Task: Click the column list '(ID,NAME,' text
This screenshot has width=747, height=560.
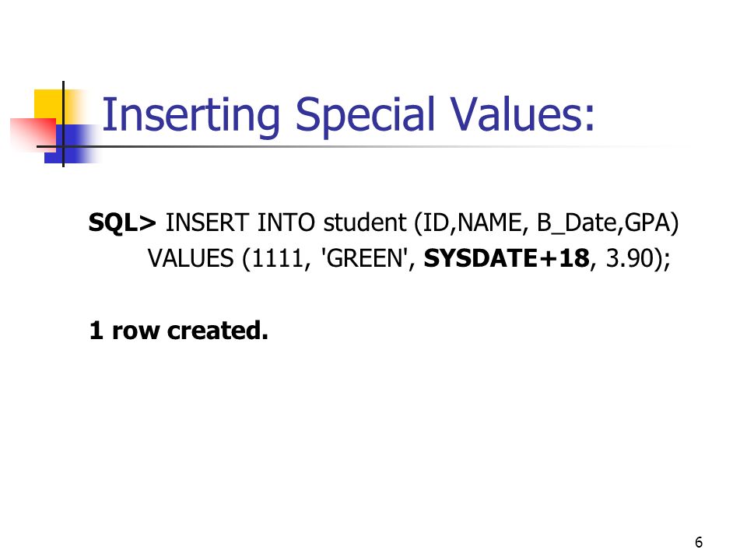Action: point(472,223)
